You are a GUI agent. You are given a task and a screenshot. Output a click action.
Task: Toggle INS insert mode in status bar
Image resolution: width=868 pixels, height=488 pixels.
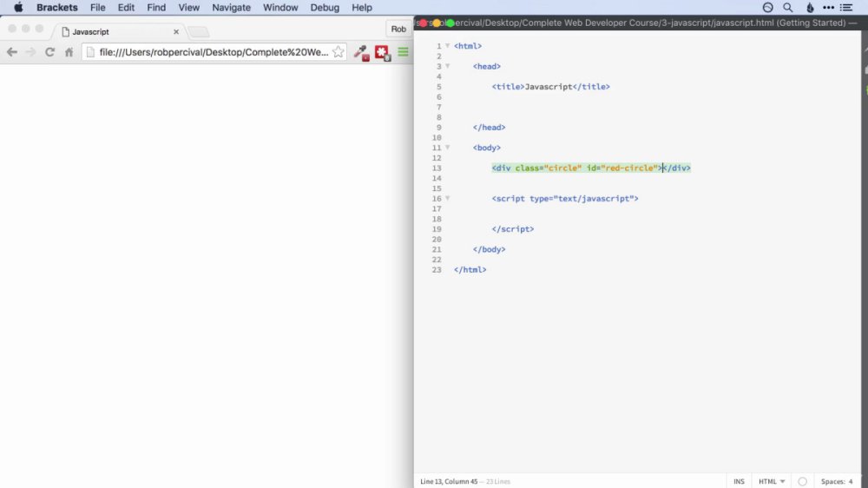tap(739, 481)
